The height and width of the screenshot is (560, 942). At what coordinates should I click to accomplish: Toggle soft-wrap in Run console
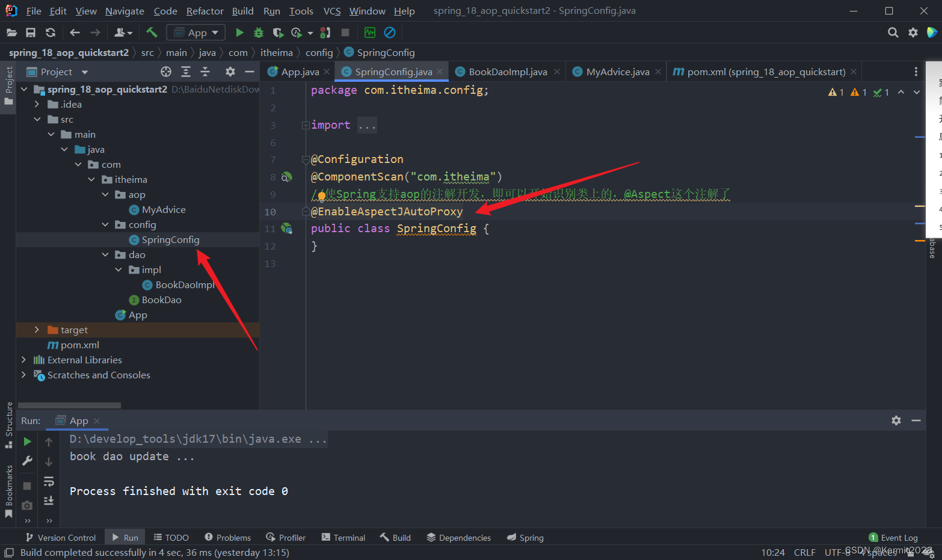tap(49, 481)
